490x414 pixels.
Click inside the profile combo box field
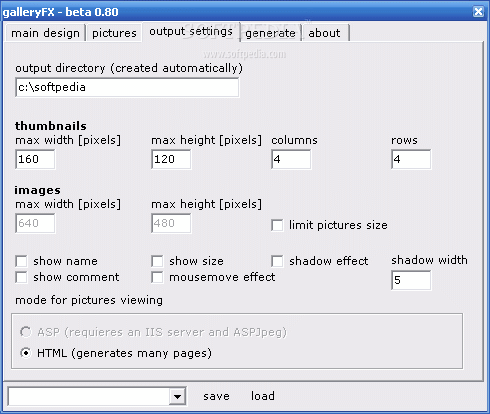point(89,396)
